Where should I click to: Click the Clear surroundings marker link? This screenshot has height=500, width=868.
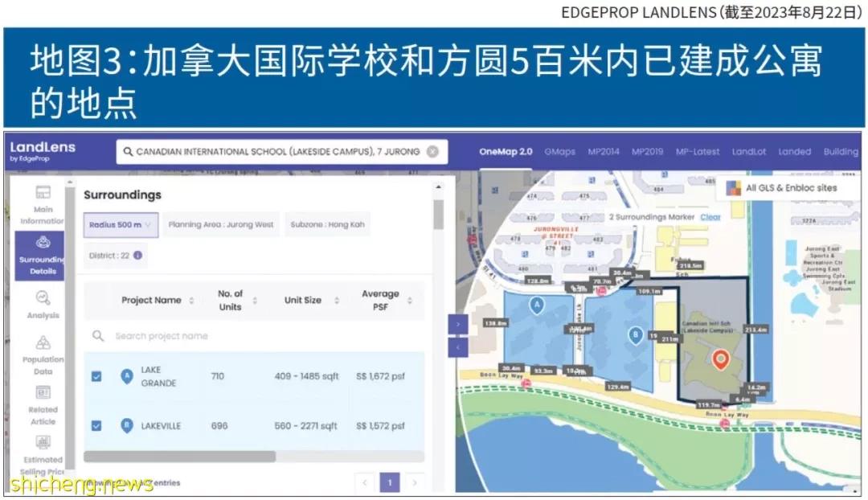click(x=710, y=217)
